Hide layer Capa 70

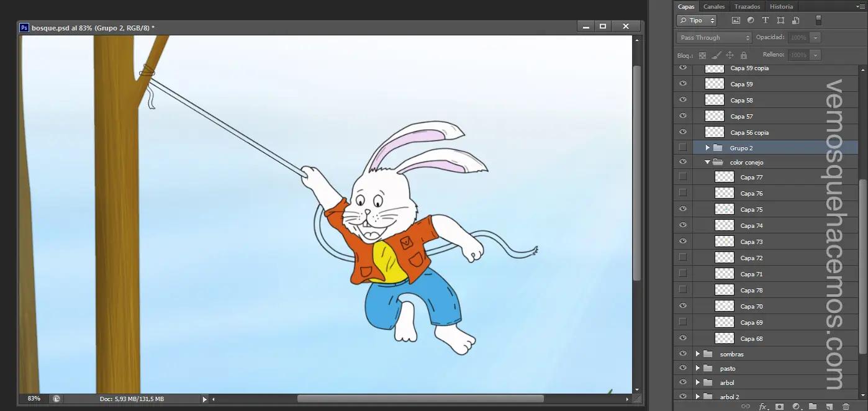tap(683, 306)
